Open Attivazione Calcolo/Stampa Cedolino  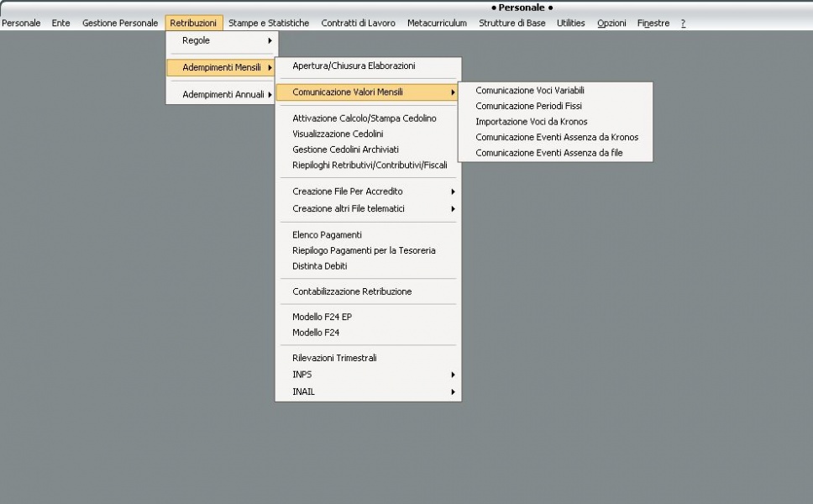364,118
